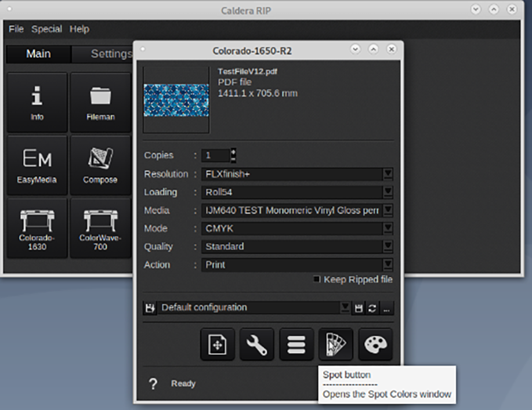
Task: Open the Special menu
Action: pos(46,29)
